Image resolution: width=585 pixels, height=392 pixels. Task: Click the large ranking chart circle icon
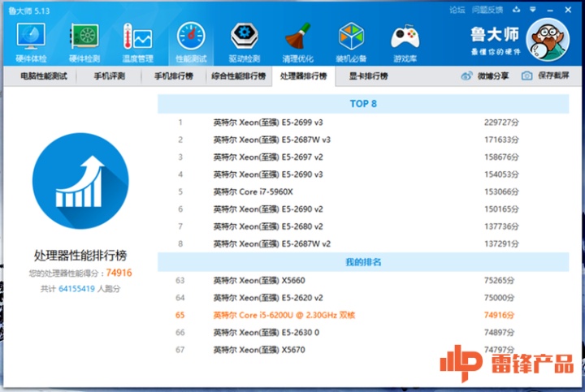[x=80, y=181]
